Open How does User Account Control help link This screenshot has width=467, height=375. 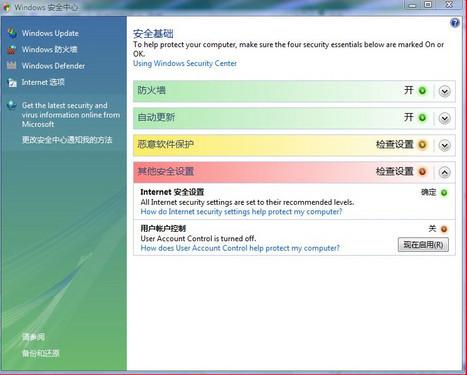(x=240, y=248)
